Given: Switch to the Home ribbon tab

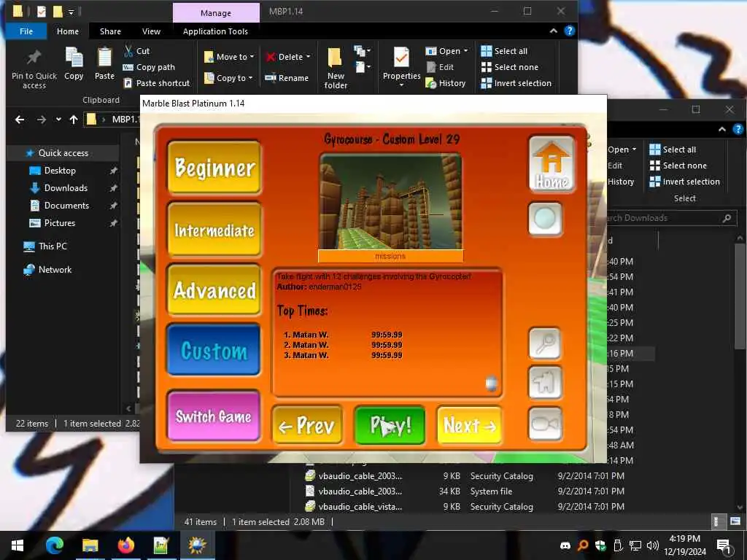Looking at the screenshot, I should [68, 31].
